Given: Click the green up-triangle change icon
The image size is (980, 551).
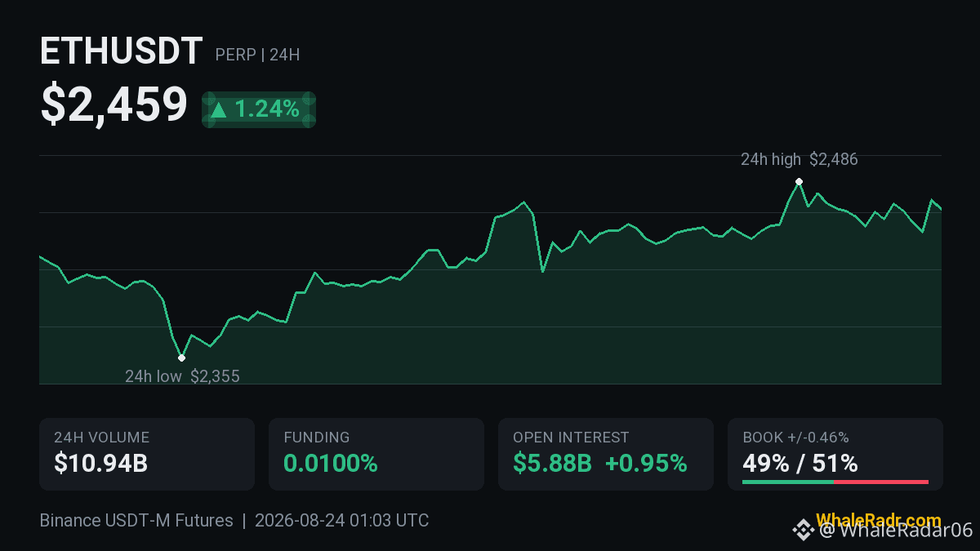Looking at the screenshot, I should click(218, 110).
